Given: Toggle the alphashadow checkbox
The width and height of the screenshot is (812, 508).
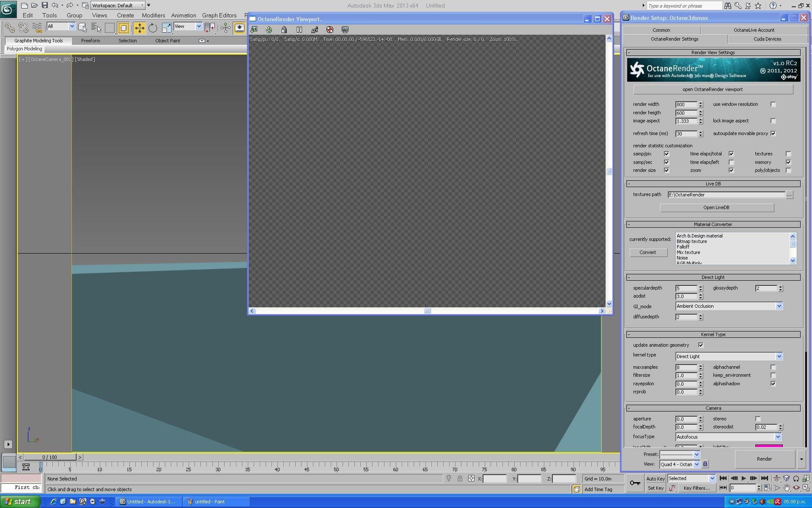Looking at the screenshot, I should tap(773, 384).
